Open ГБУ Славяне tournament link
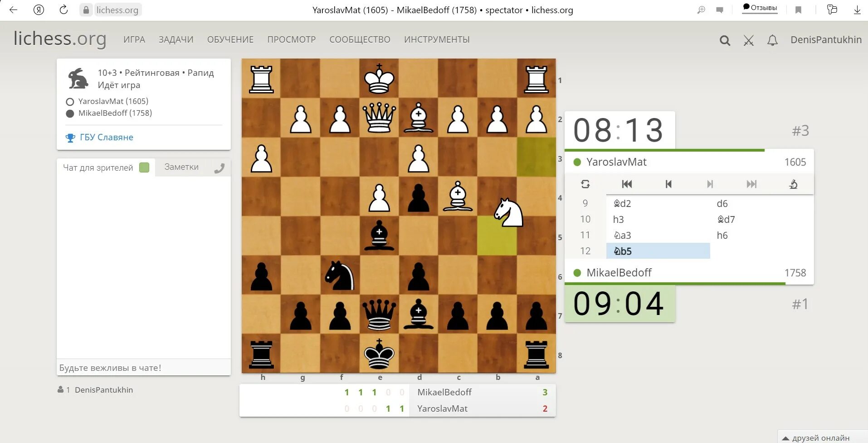The height and width of the screenshot is (443, 868). click(x=107, y=137)
